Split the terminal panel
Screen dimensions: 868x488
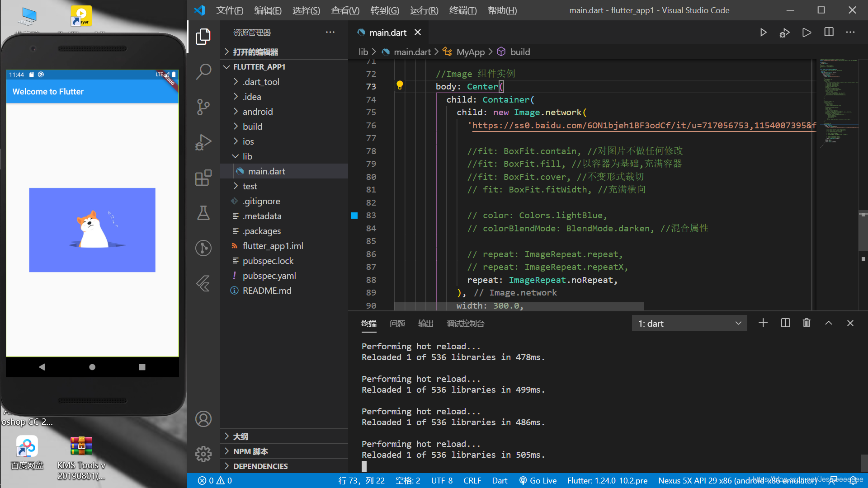point(785,323)
